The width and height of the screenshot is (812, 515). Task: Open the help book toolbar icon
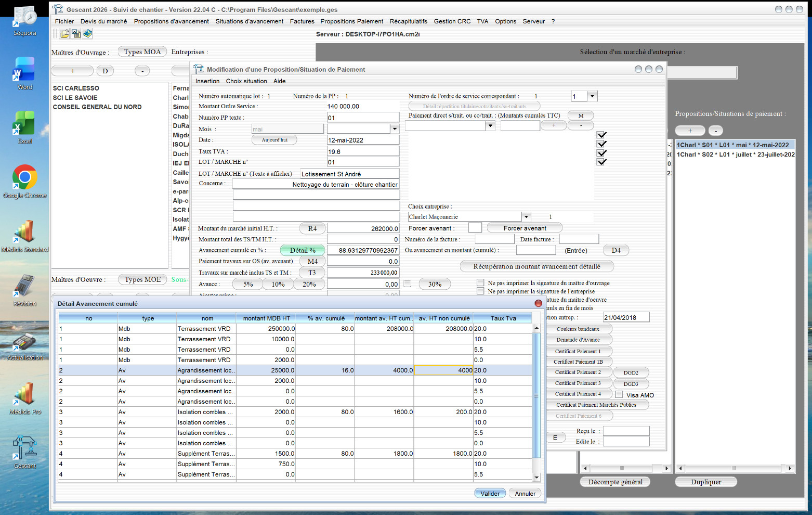click(88, 34)
